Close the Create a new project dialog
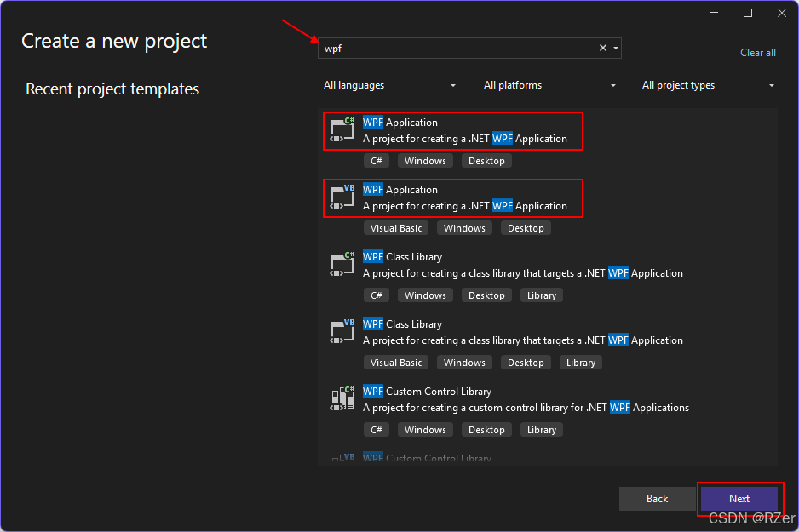 782,13
